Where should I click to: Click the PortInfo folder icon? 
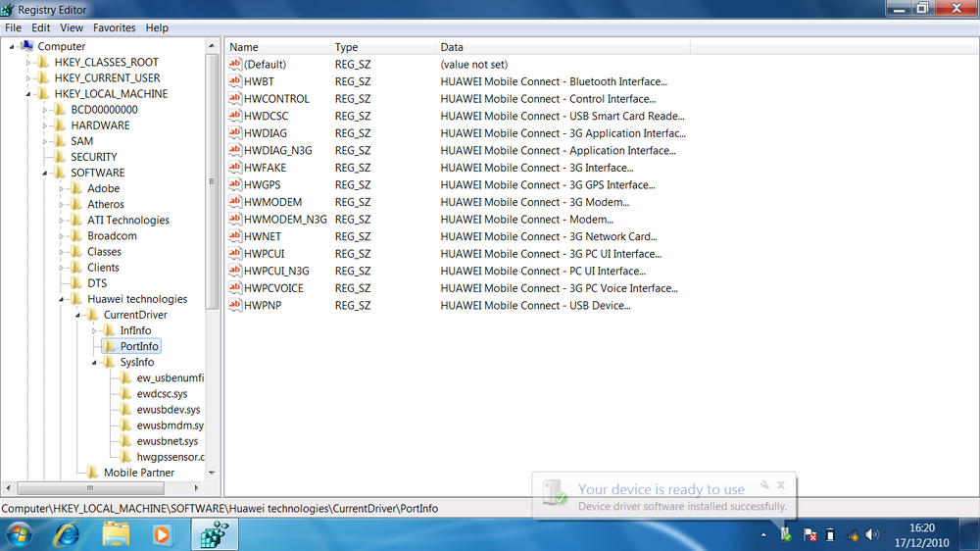(109, 346)
